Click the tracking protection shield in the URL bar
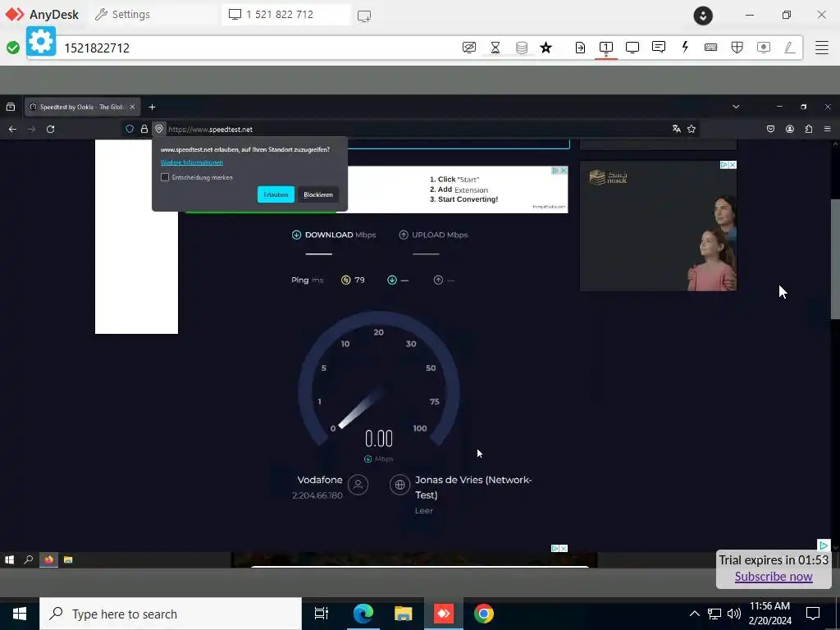 click(129, 129)
